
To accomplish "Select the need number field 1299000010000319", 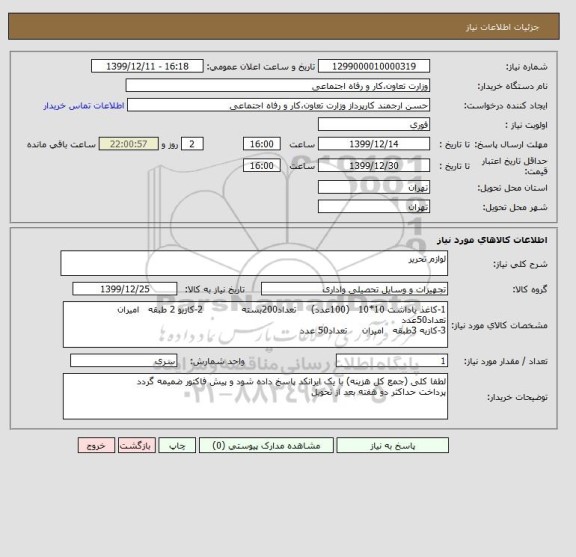I will click(374, 67).
